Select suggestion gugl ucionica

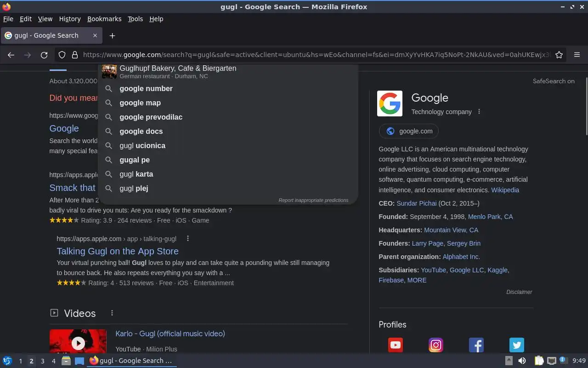coord(228,145)
